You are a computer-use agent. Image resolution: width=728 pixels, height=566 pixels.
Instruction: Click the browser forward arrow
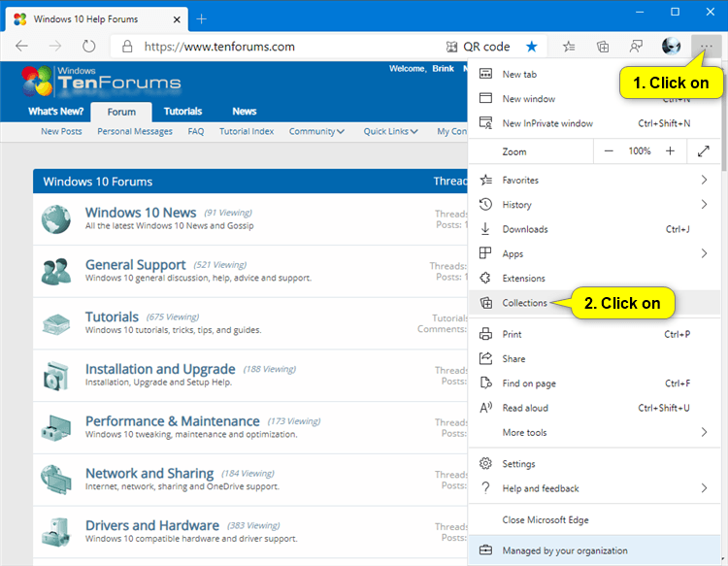[54, 46]
